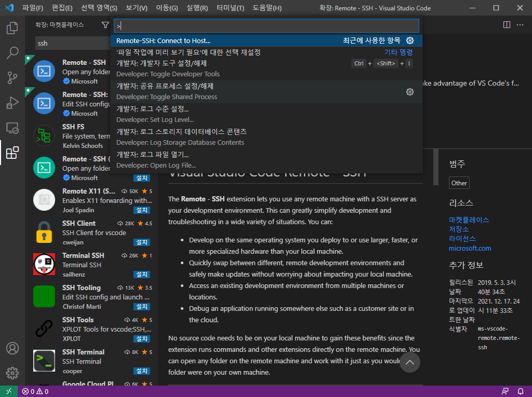Install the SSH Tools extension
The height and width of the screenshot is (397, 532).
coord(142,339)
